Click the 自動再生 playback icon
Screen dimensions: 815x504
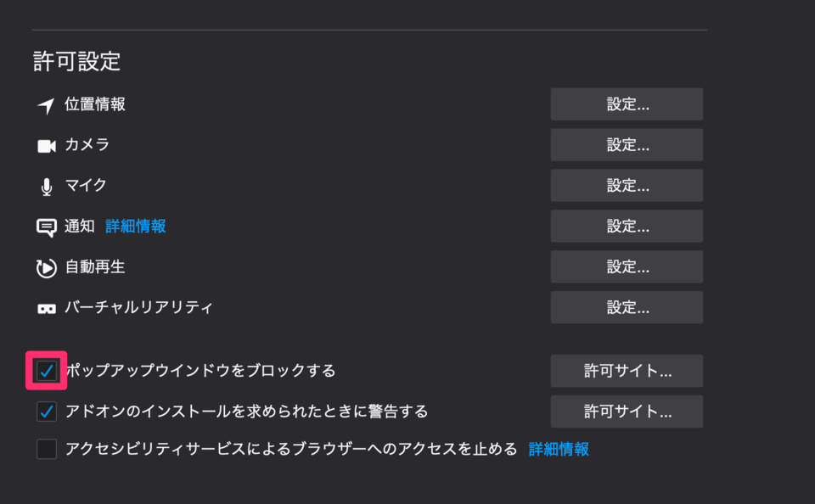tap(48, 266)
